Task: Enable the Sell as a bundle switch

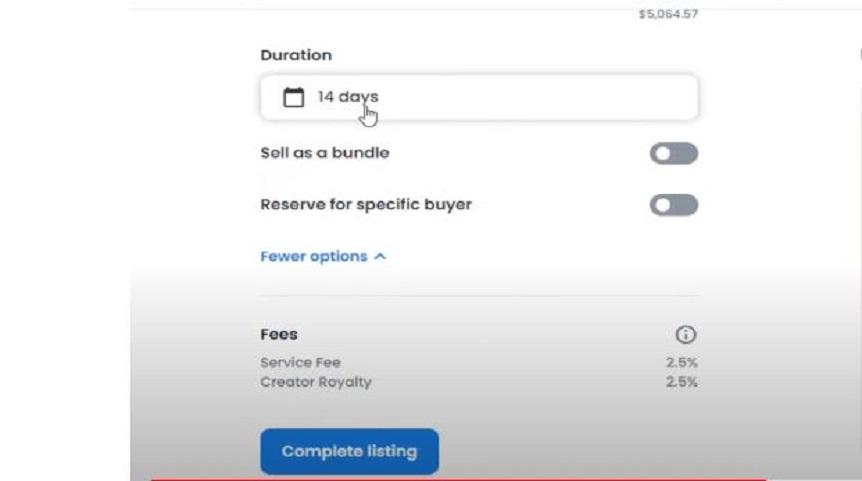Action: pos(674,153)
